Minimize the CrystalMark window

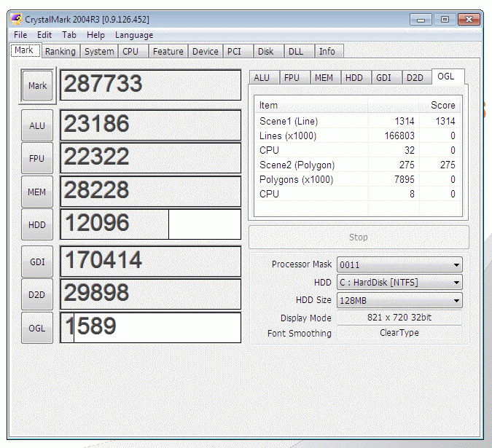(x=421, y=20)
